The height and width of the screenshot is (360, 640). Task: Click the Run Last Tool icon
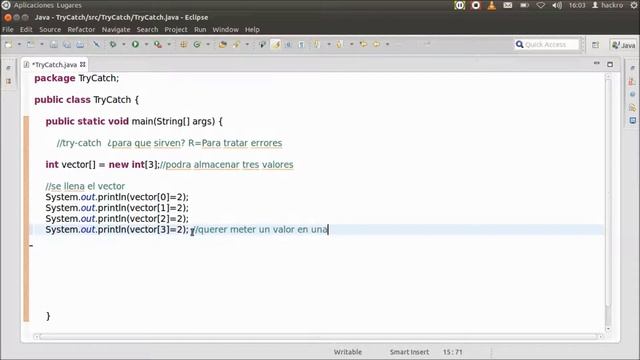(158, 44)
